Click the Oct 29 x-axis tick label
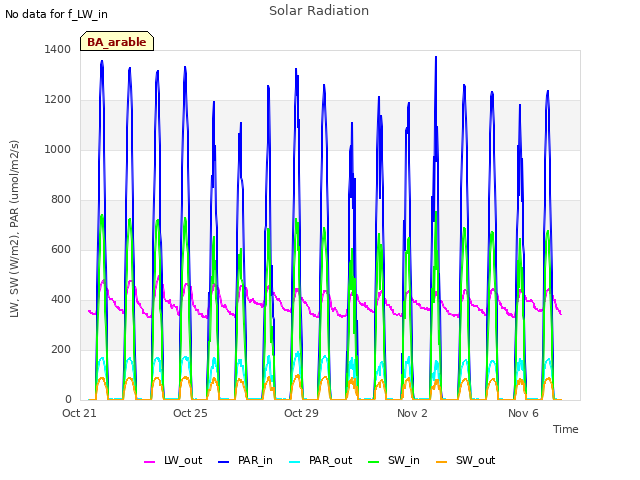 [301, 413]
